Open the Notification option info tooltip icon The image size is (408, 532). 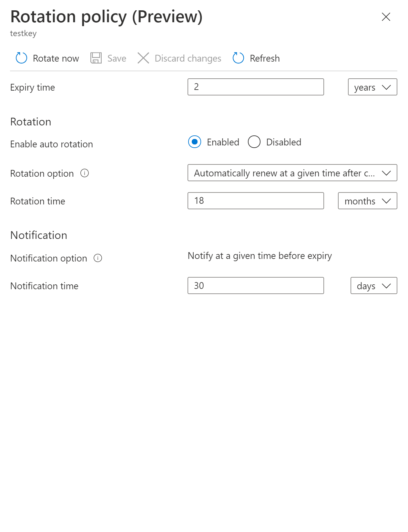click(x=98, y=258)
